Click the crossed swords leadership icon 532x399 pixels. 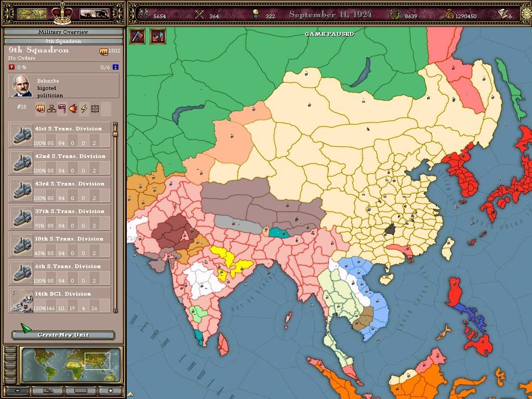click(x=199, y=14)
